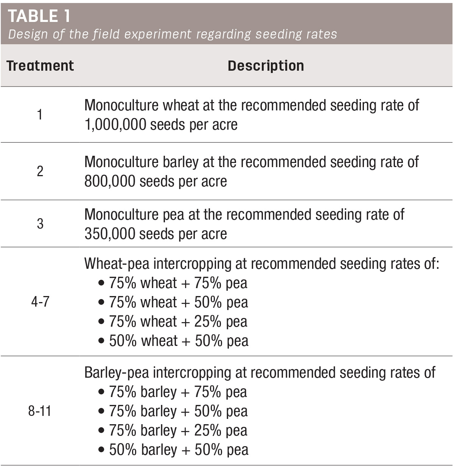Click bullet 50% wheat + 50% pea
Viewport: 454px width, 476px height.
tap(173, 341)
